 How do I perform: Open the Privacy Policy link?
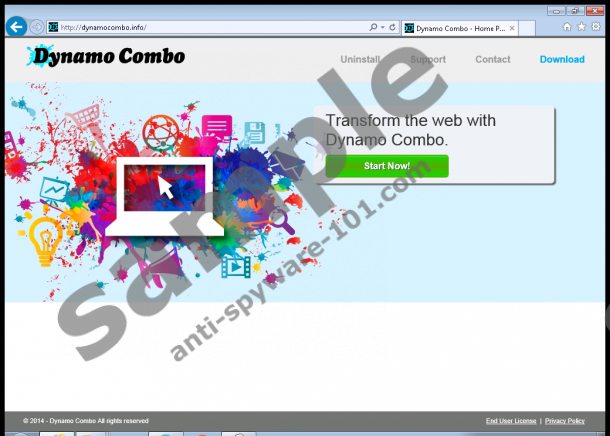coord(565,421)
